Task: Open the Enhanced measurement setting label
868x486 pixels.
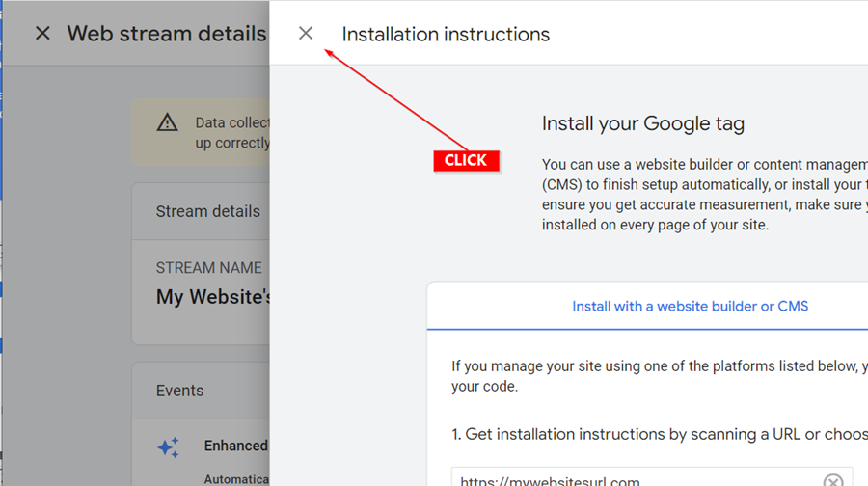Action: click(236, 445)
